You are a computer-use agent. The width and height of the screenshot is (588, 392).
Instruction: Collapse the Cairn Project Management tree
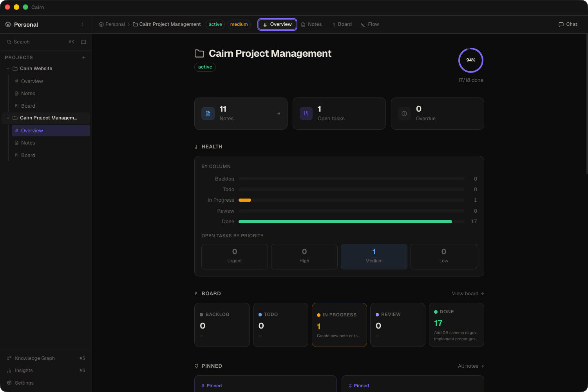[8, 118]
